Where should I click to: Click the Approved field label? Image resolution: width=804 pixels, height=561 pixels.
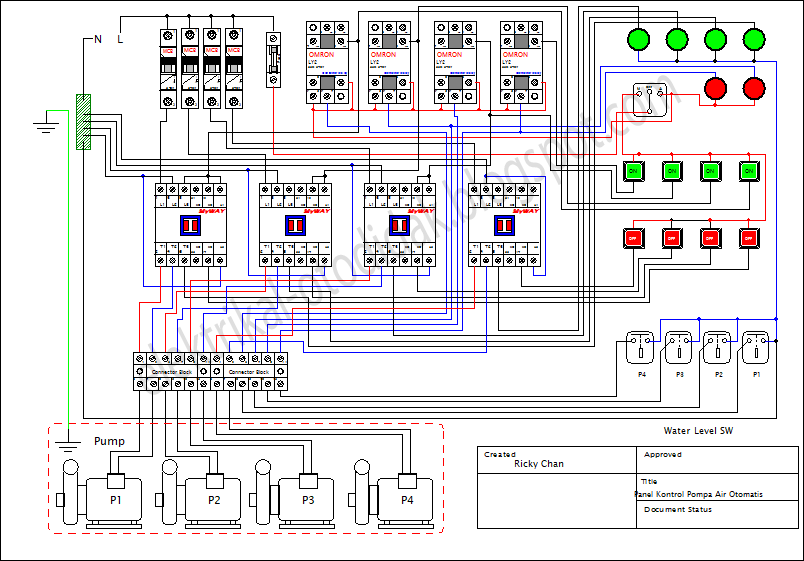coord(662,454)
